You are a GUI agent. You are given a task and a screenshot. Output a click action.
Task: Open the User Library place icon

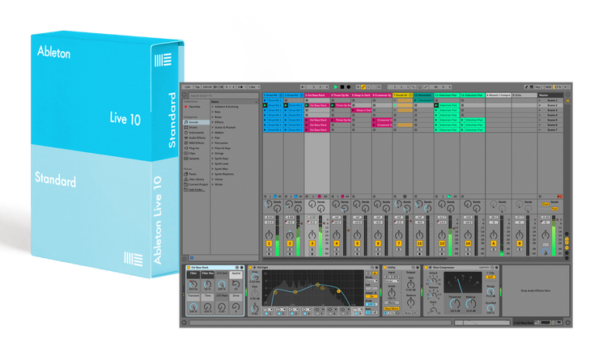(186, 180)
